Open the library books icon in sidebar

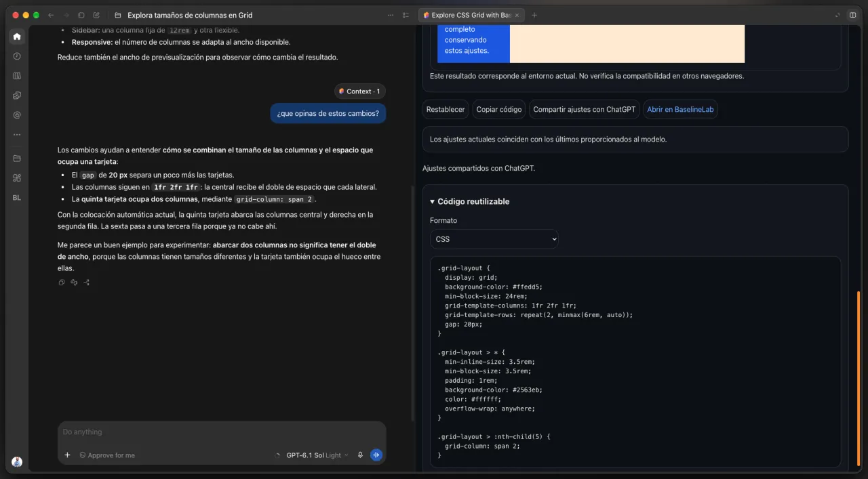17,76
